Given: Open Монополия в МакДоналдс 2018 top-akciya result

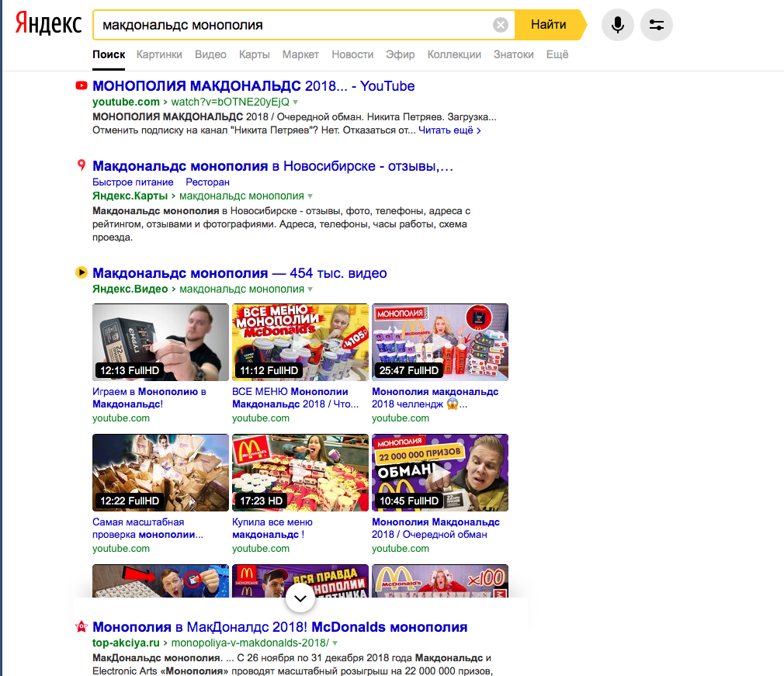Looking at the screenshot, I should (280, 627).
